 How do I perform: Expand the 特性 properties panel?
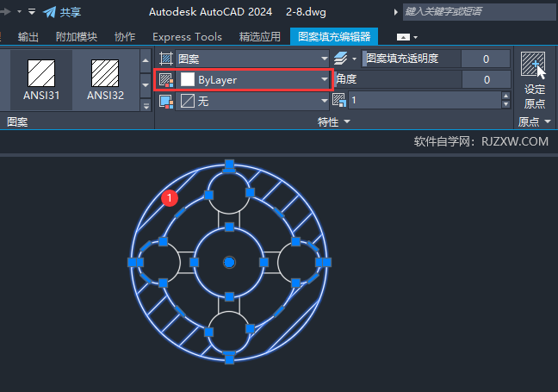[334, 121]
